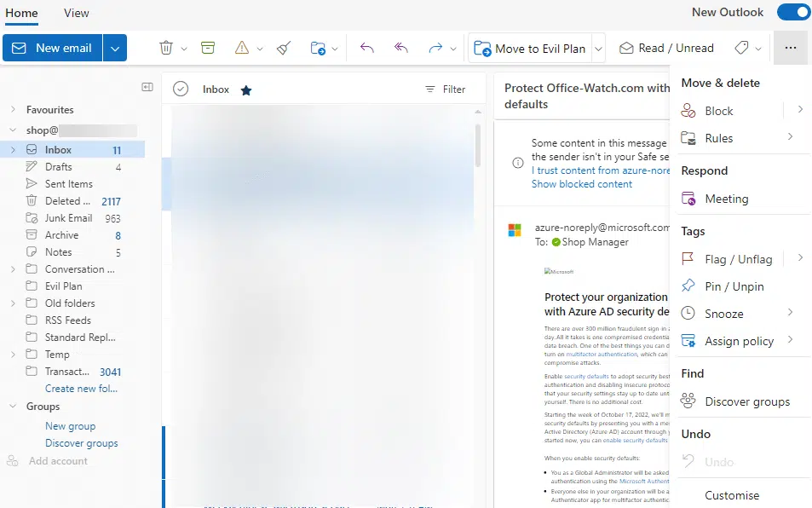The image size is (812, 508).
Task: Open the New email dropdown arrow
Action: (115, 49)
